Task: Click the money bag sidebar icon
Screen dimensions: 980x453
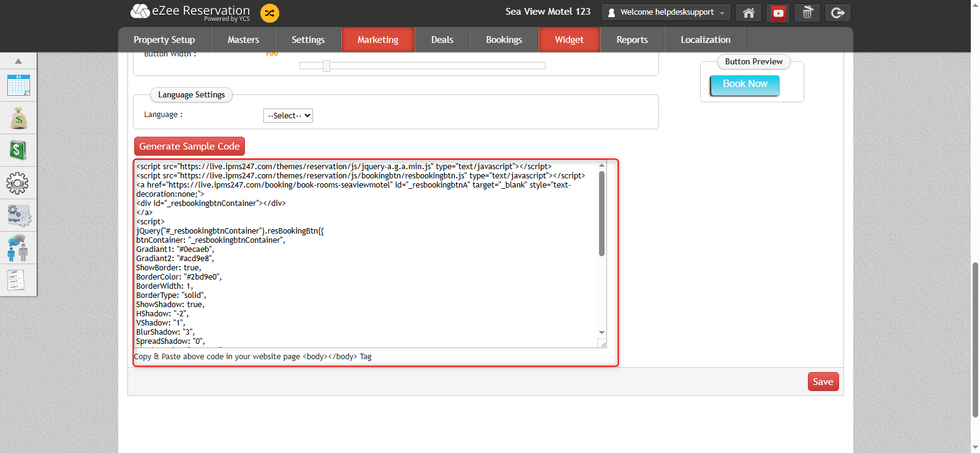Action: click(18, 118)
